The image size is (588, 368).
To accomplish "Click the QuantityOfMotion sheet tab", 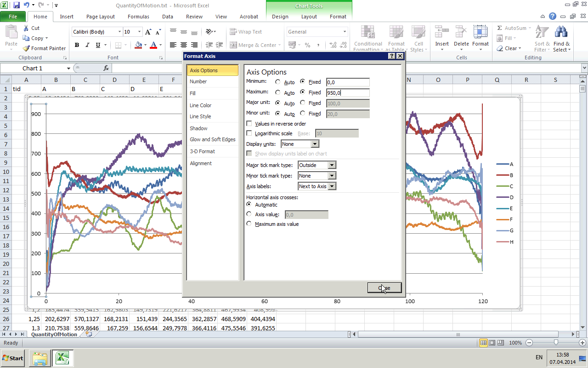I will 54,334.
